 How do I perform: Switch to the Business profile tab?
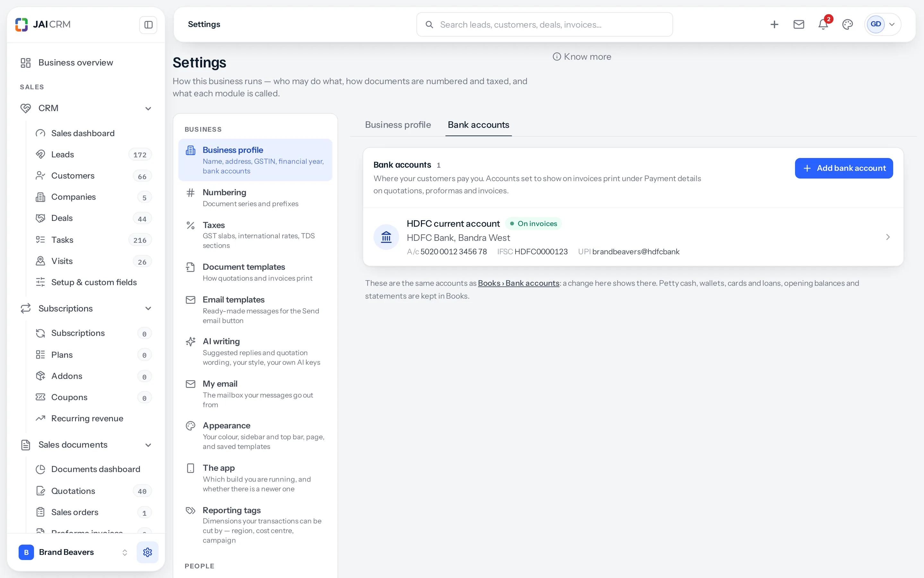(398, 125)
